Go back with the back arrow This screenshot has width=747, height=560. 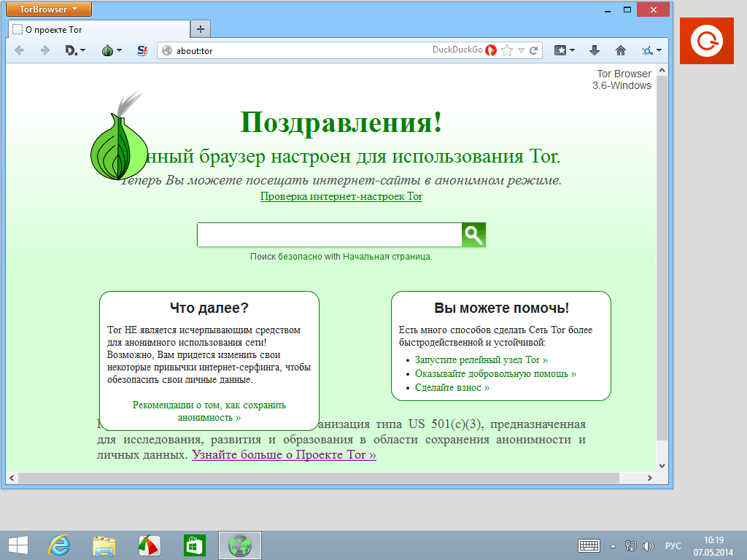(19, 50)
